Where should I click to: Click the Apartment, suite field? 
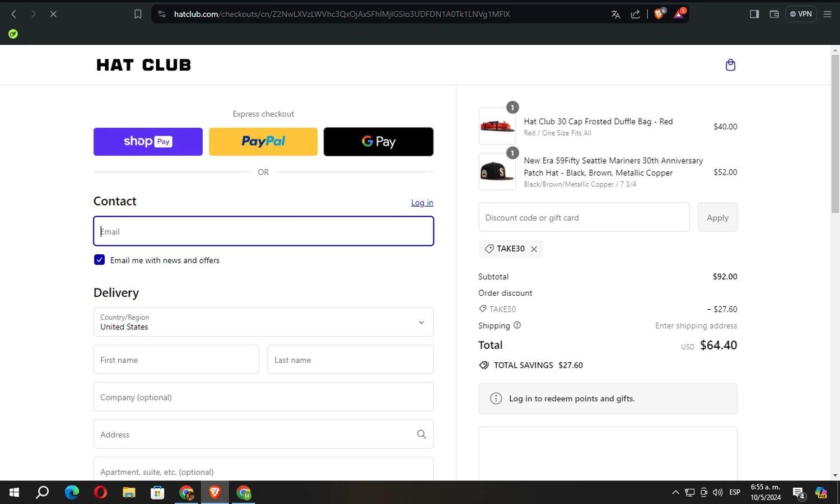click(x=263, y=469)
